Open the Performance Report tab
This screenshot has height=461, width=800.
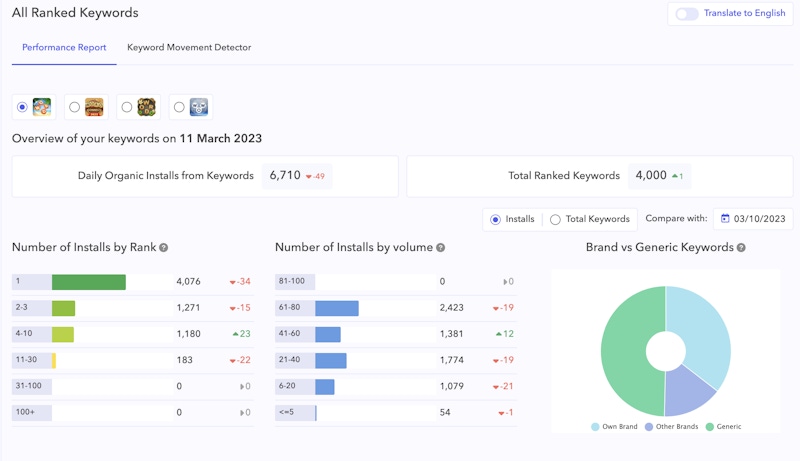(x=64, y=47)
